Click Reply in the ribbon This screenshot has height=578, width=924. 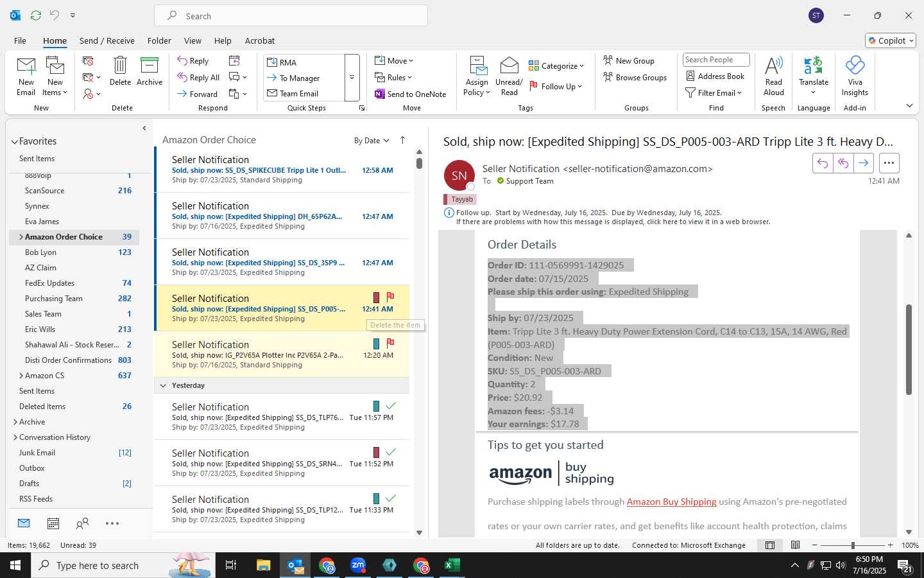tap(193, 61)
